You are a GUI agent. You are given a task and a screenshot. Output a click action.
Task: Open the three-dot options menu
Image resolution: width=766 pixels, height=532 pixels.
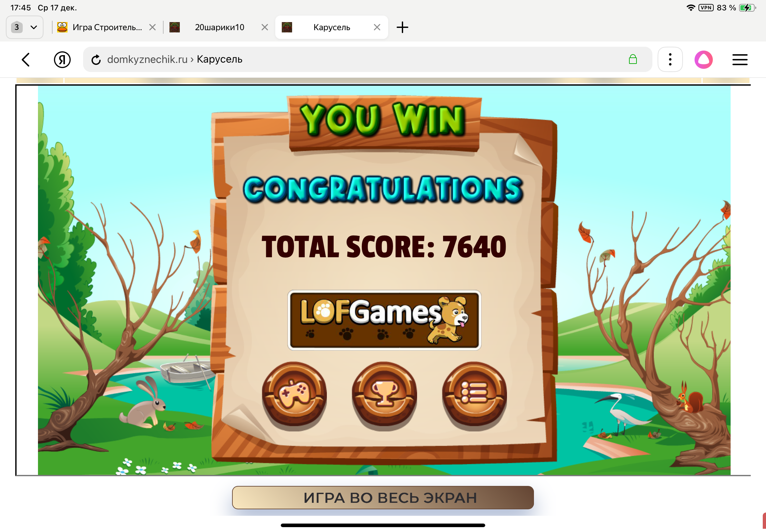[x=670, y=60]
